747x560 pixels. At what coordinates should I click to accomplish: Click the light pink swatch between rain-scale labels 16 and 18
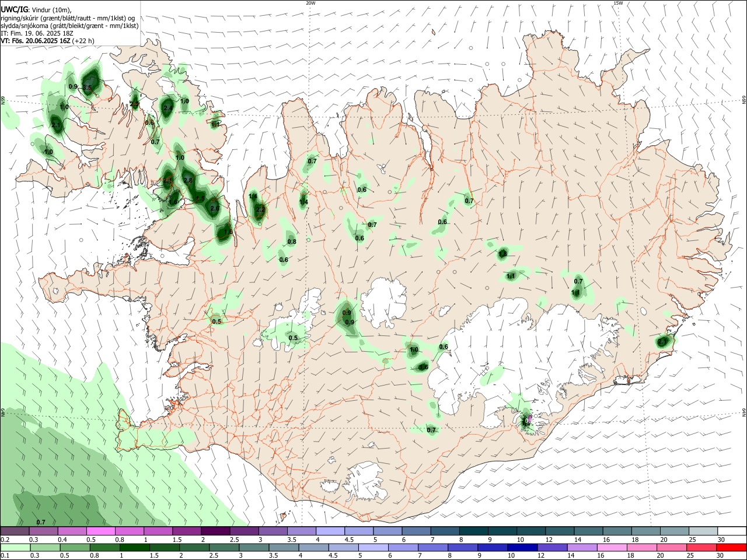(x=613, y=548)
